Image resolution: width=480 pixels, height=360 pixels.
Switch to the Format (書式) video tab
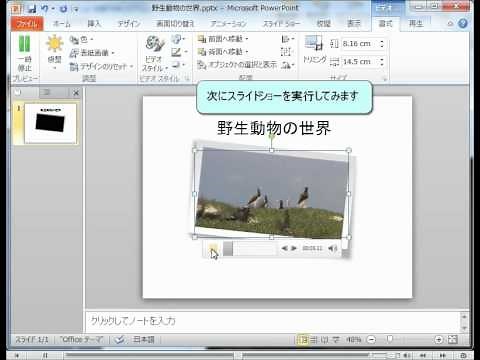385,23
